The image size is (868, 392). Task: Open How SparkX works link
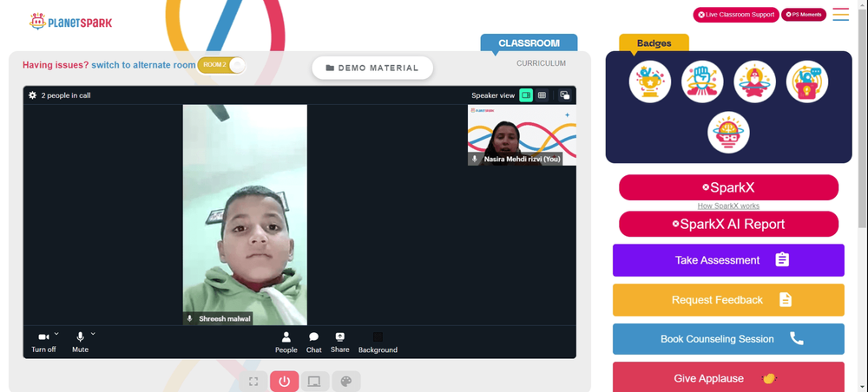728,206
